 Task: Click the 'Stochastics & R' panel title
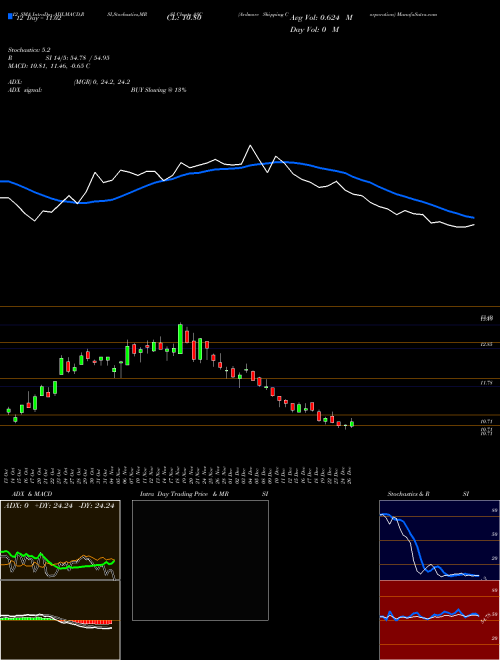pos(408,494)
